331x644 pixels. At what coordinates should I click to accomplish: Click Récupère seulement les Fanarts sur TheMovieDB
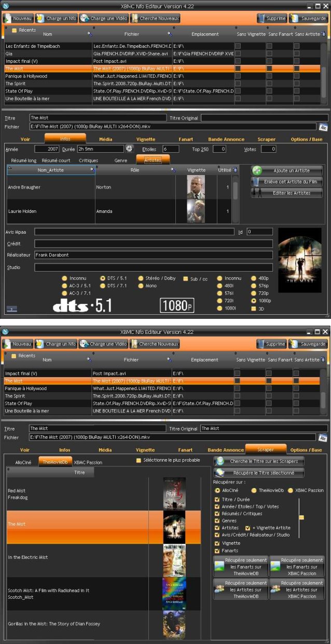click(241, 567)
